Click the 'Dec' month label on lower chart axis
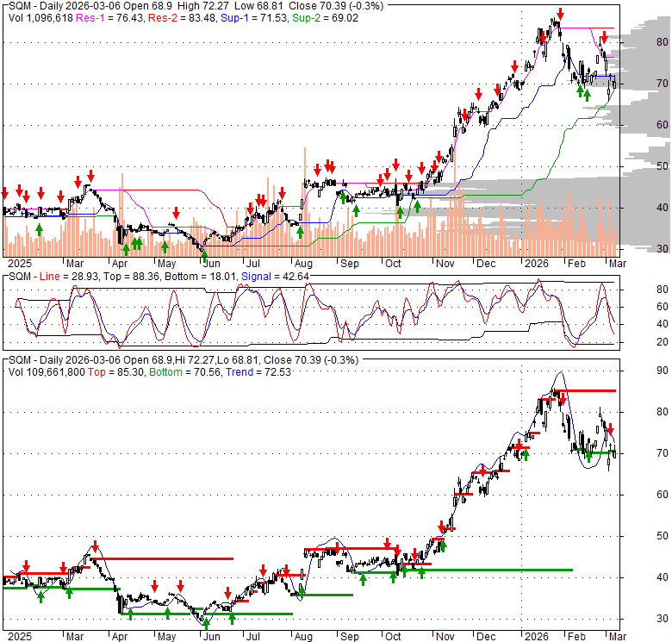 pos(486,637)
